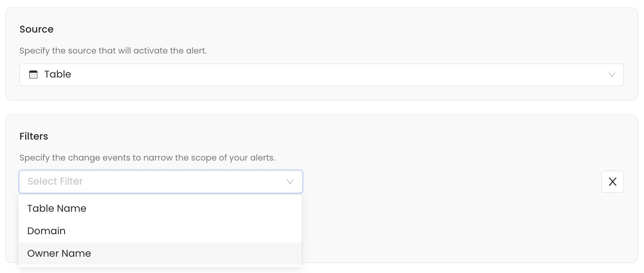Collapse the Select Filter chevron arrow
This screenshot has width=644, height=273.
point(290,181)
